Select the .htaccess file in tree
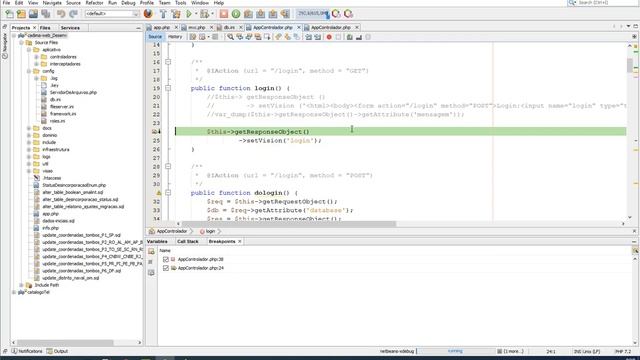 tap(52, 178)
